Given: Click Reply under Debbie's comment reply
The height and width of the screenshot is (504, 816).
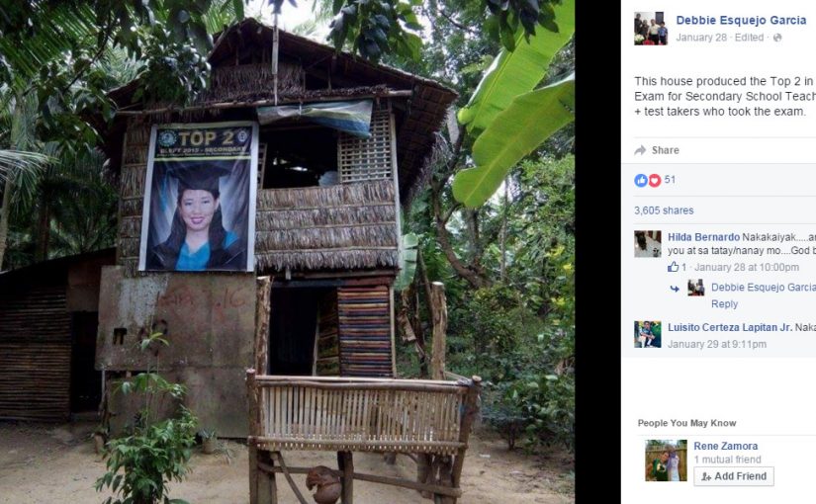Looking at the screenshot, I should [724, 304].
